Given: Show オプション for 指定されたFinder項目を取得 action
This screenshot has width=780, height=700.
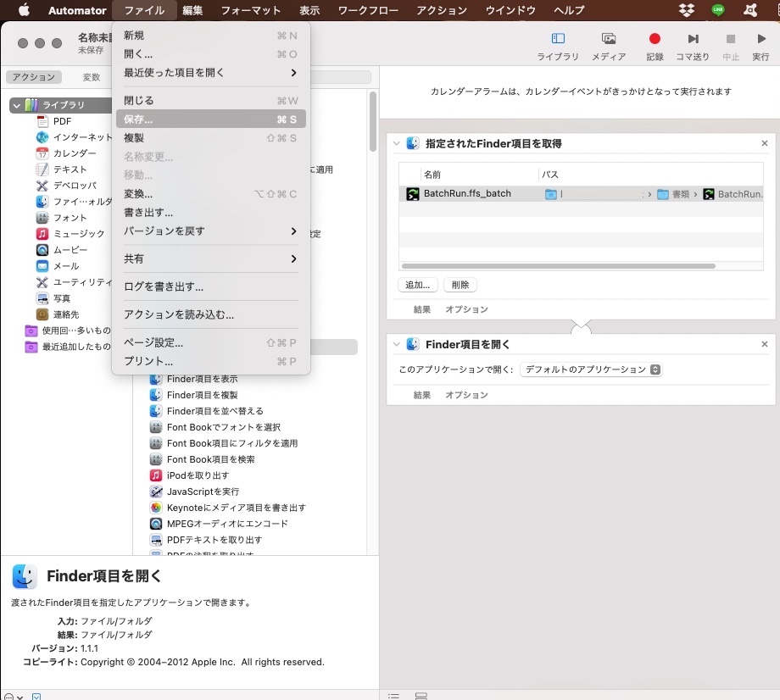Looking at the screenshot, I should coord(466,309).
